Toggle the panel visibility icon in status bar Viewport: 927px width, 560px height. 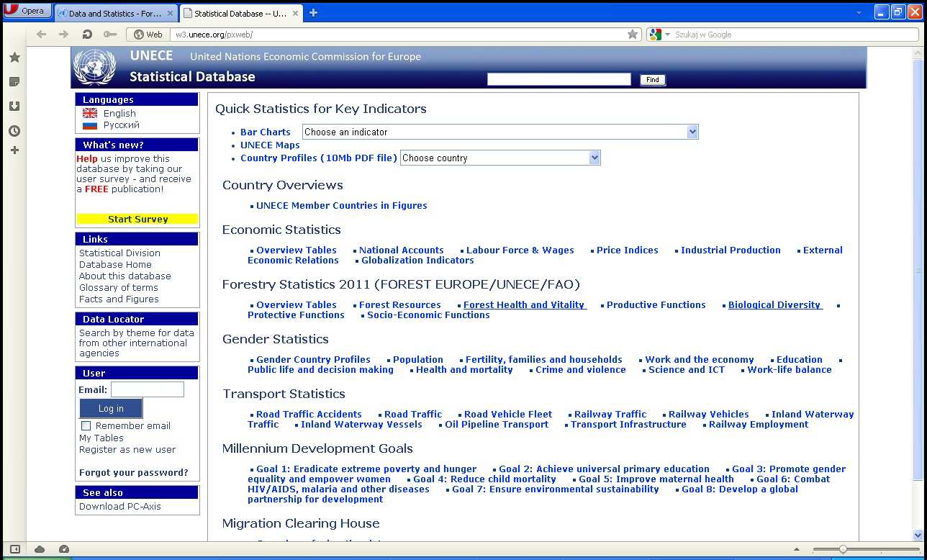click(14, 549)
